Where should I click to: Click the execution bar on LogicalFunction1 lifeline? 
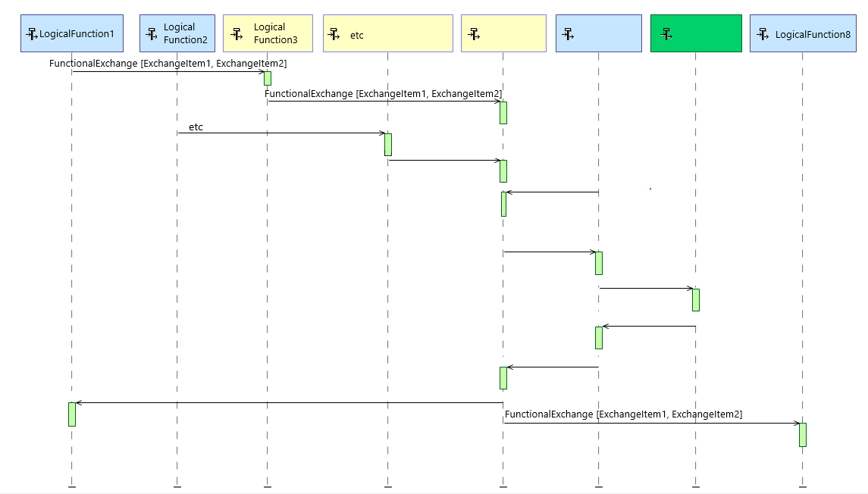(72, 414)
